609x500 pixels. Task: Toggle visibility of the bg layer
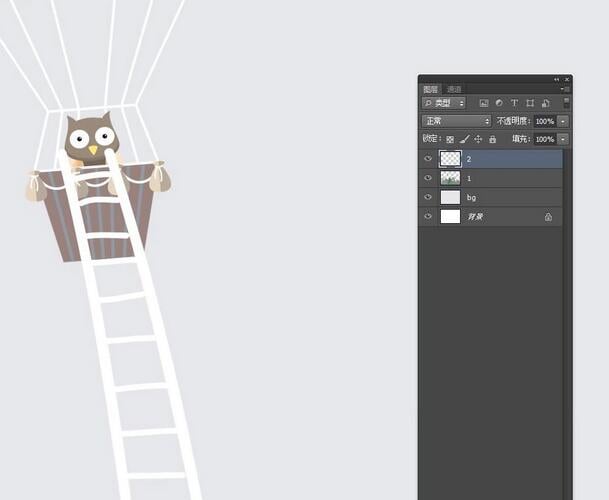(x=428, y=197)
